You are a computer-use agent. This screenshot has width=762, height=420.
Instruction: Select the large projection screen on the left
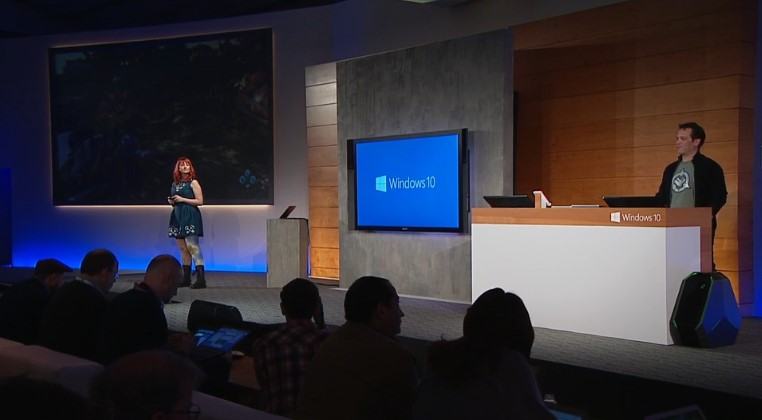point(161,117)
